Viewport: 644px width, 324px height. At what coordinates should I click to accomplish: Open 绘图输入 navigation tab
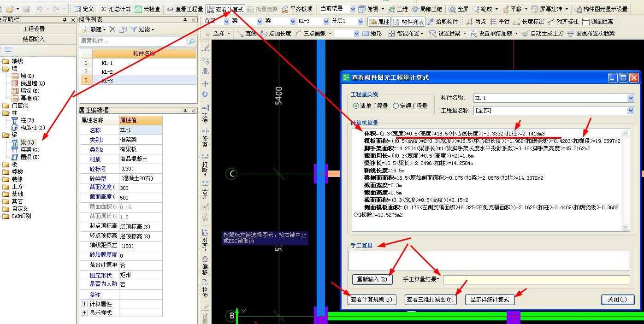tap(35, 39)
